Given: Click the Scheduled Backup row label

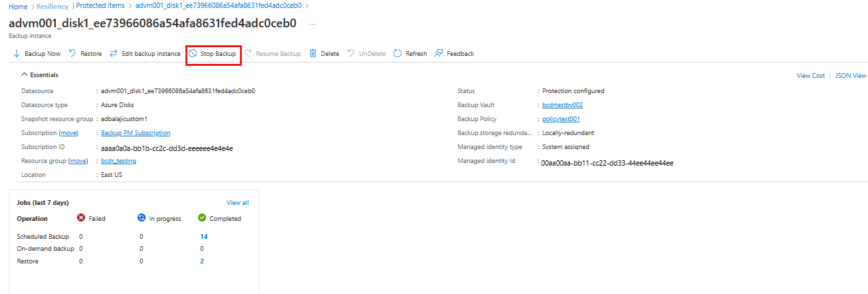Looking at the screenshot, I should point(43,236).
